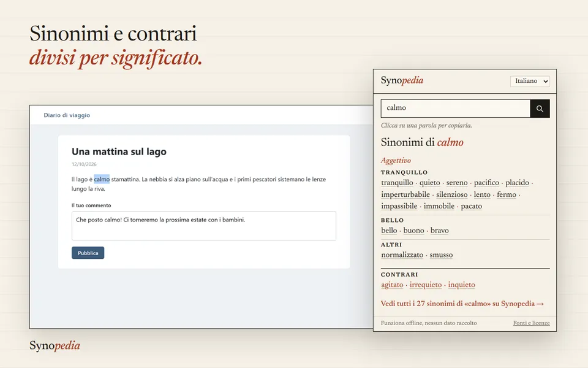Screen dimensions: 588x368
Task: Click the 'Sinonimi di calmo' heading
Action: tap(422, 142)
